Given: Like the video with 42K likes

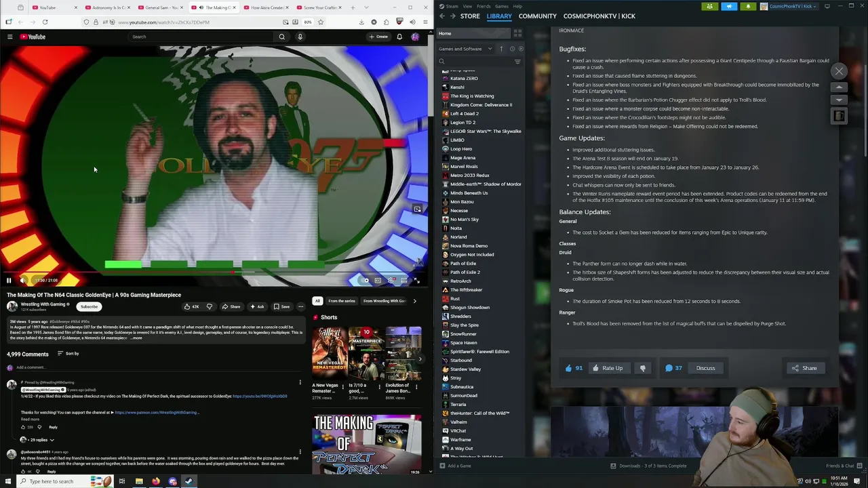Looking at the screenshot, I should pos(192,306).
